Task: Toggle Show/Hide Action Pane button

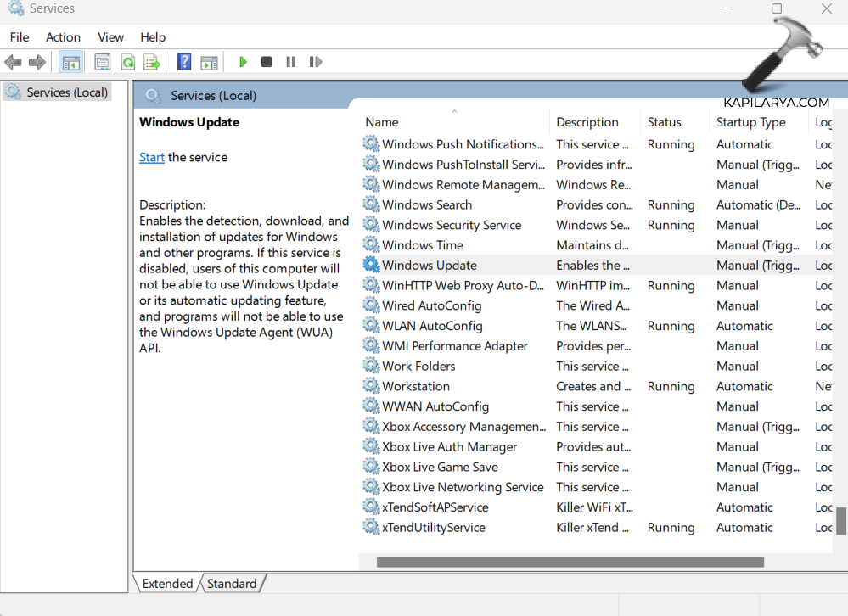Action: click(209, 62)
